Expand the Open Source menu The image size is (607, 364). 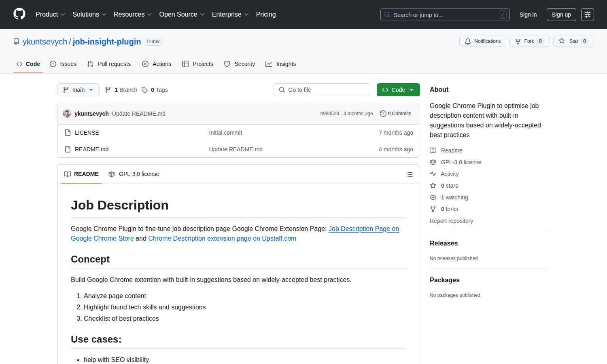click(182, 14)
